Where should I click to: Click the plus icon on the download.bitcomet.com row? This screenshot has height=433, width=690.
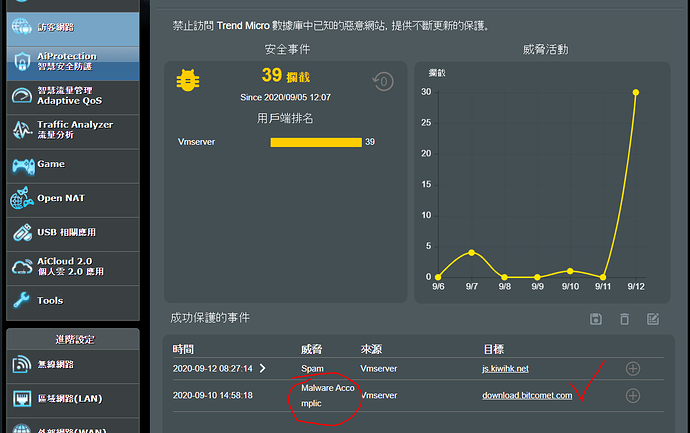(633, 396)
